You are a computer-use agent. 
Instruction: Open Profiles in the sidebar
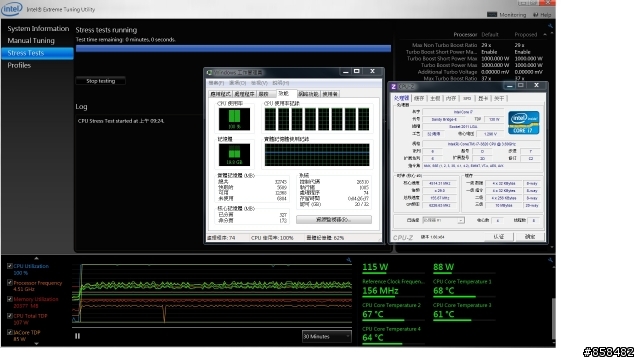pyautogui.click(x=19, y=65)
